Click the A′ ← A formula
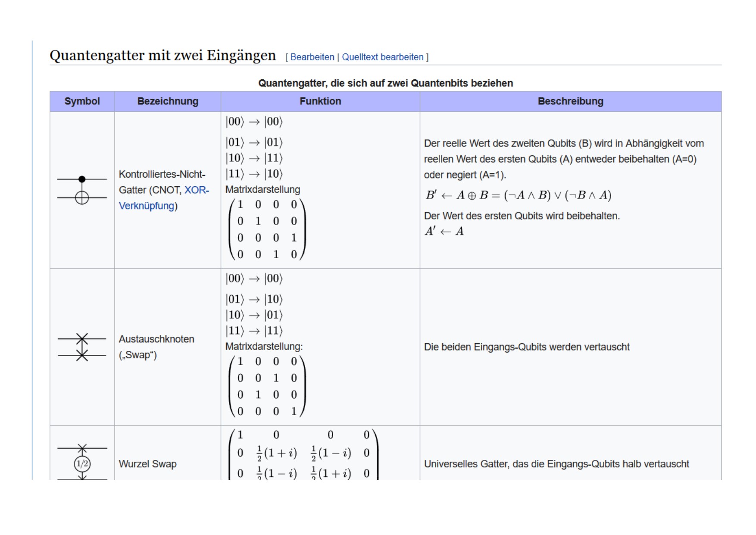 [x=444, y=232]
